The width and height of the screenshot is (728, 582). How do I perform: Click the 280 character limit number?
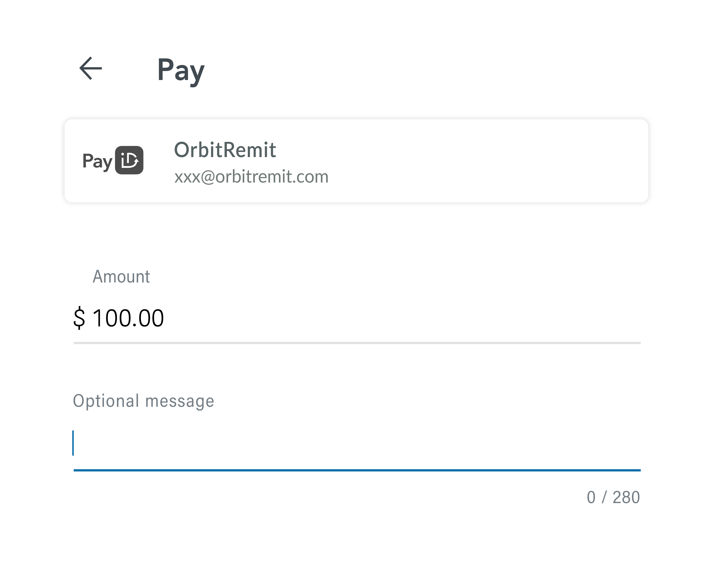[626, 497]
